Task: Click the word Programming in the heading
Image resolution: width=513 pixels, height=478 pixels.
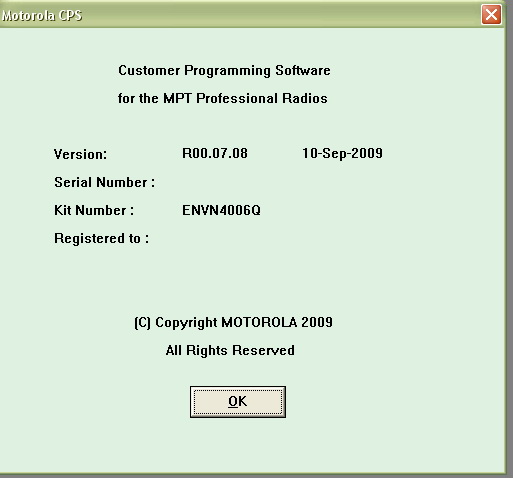Action: click(x=228, y=71)
